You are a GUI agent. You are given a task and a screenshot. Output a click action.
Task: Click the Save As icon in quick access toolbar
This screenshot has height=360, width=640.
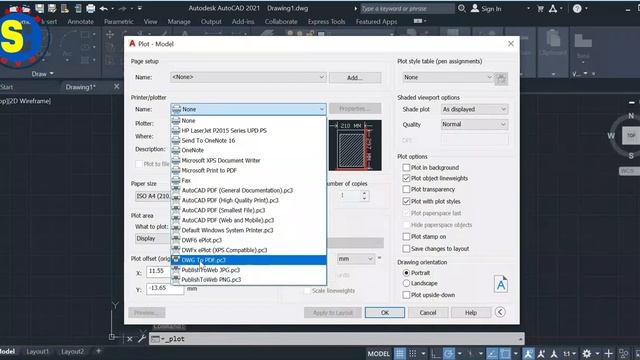click(x=52, y=8)
